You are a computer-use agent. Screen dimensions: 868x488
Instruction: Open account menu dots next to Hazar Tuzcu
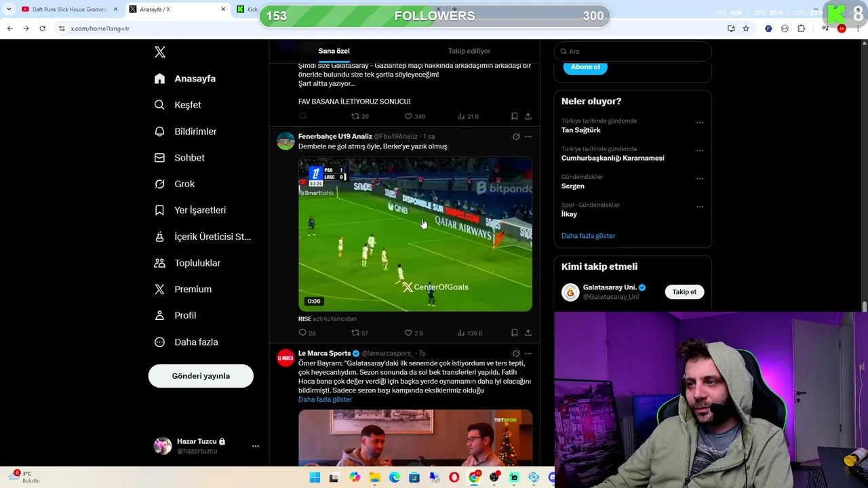point(256,446)
